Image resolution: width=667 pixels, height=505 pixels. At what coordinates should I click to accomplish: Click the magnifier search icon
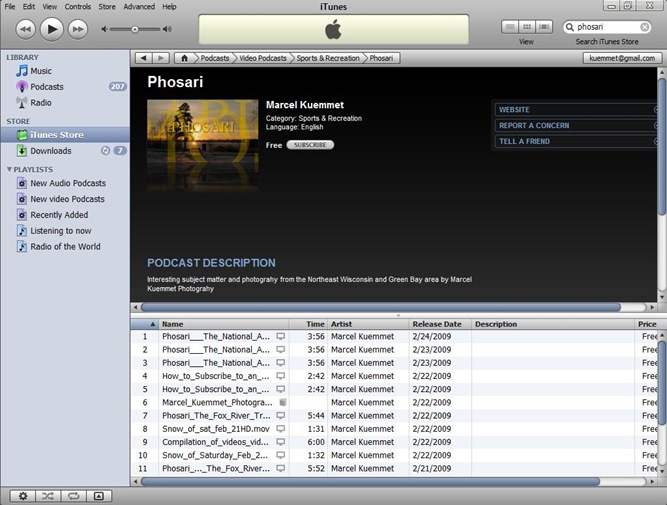pos(570,27)
